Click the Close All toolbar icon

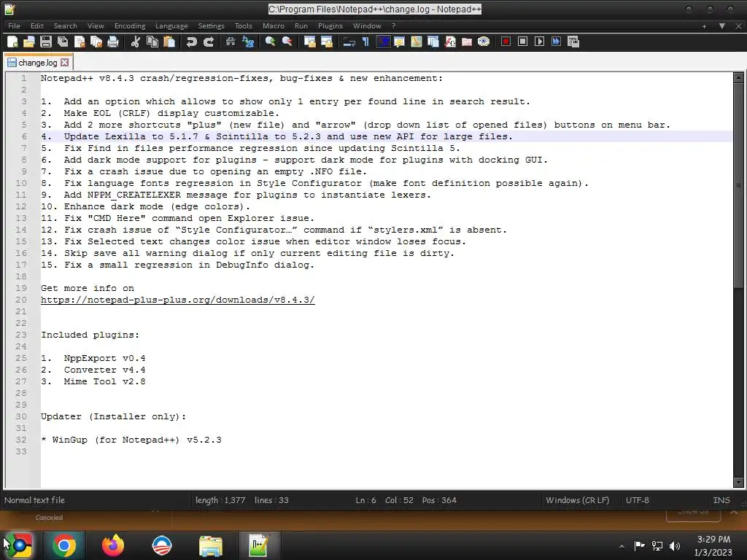click(x=96, y=42)
